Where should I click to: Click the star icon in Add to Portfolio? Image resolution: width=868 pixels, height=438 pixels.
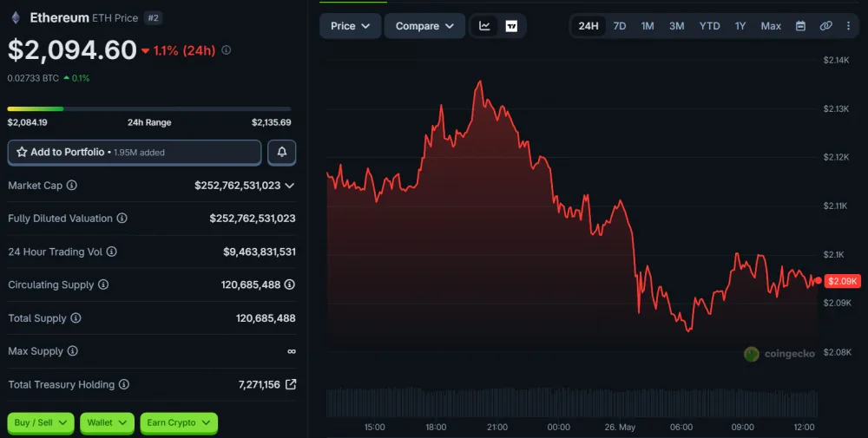(x=22, y=152)
